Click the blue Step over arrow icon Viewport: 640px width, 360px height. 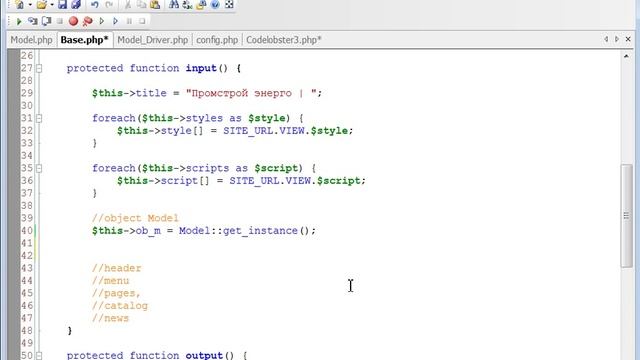click(116, 21)
